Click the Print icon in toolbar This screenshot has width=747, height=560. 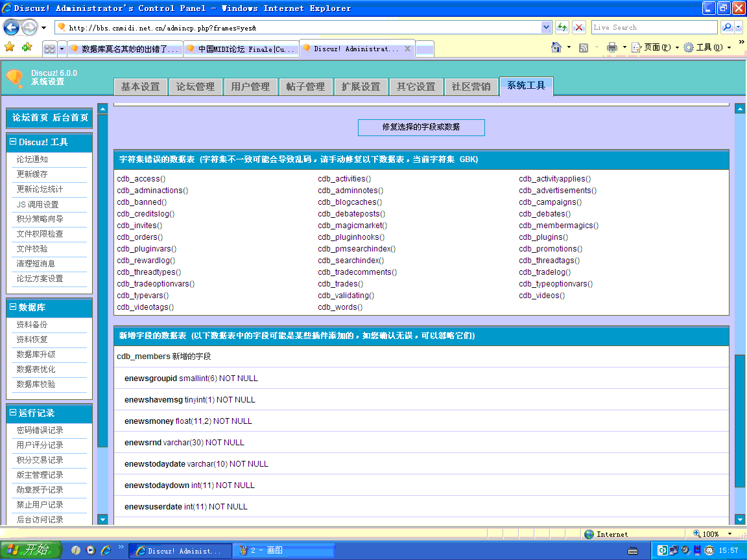click(x=611, y=47)
